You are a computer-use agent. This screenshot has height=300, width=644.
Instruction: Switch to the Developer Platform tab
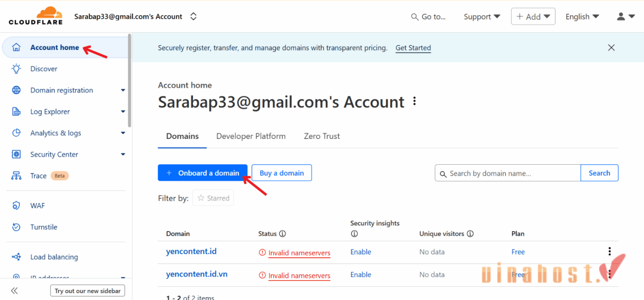click(x=251, y=136)
